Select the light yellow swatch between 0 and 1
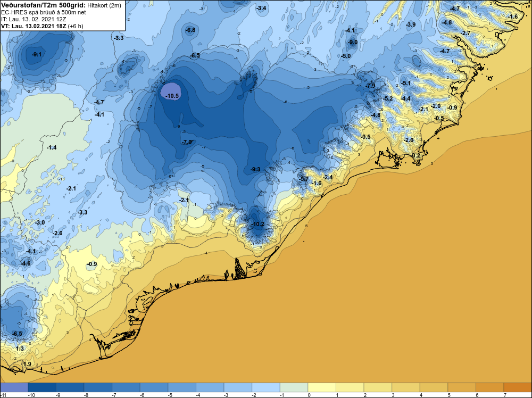The image size is (532, 398). [x=322, y=387]
